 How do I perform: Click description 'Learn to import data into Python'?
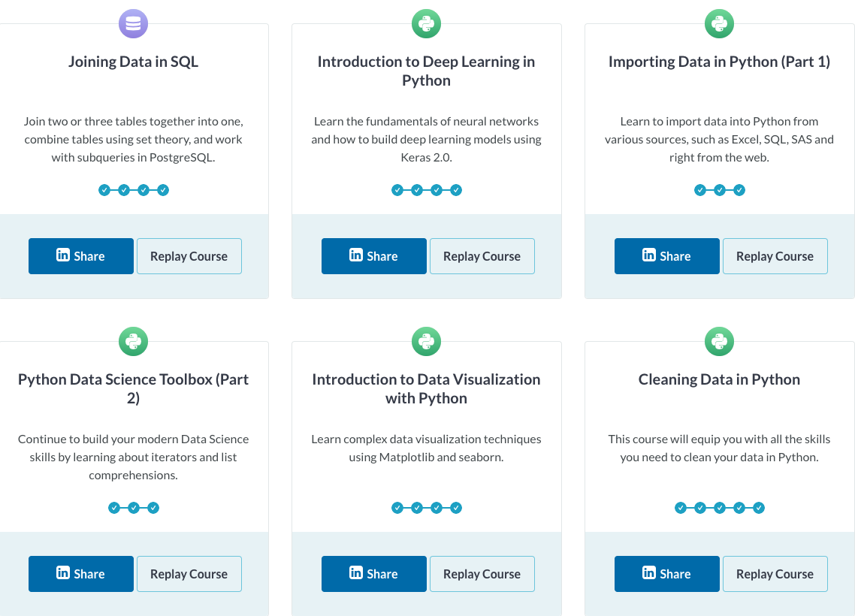(x=719, y=139)
